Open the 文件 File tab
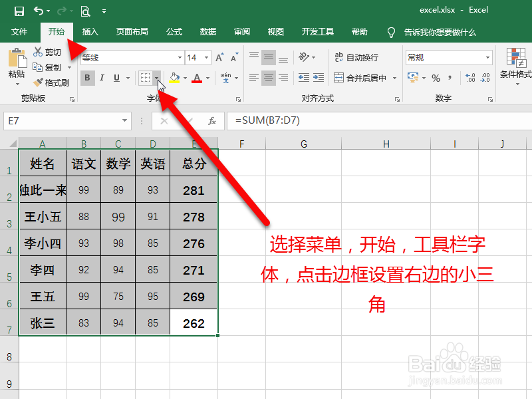 point(19,32)
